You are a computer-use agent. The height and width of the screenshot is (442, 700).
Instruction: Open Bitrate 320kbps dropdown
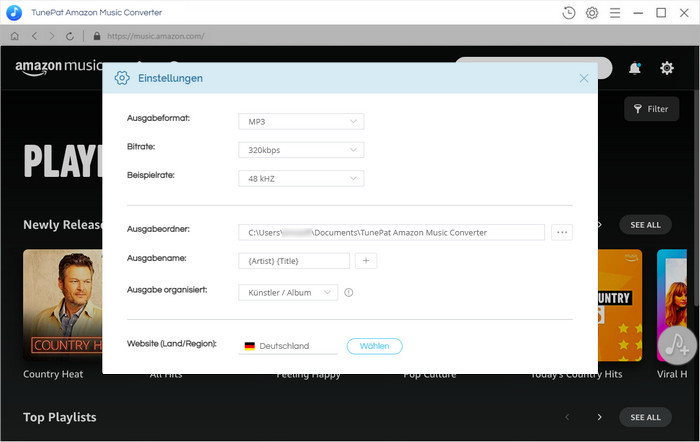[x=301, y=150]
